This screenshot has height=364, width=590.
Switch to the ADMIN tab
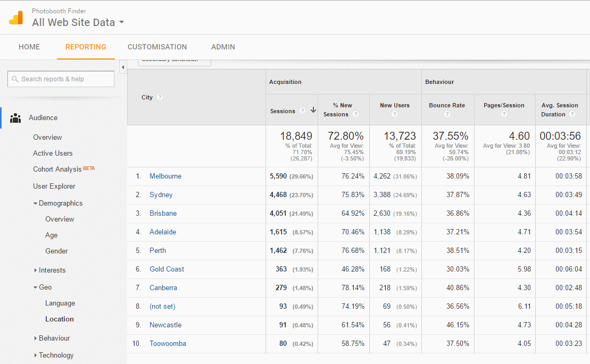pos(223,47)
